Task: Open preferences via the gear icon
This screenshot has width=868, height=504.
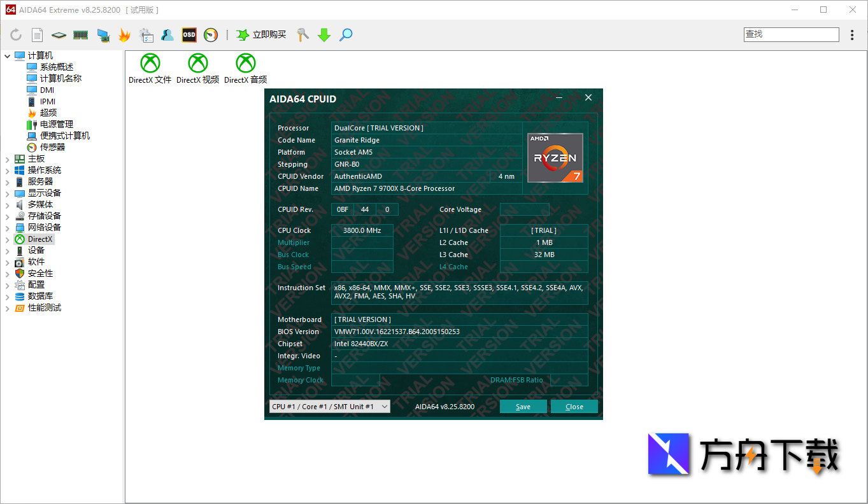Action: click(x=146, y=35)
